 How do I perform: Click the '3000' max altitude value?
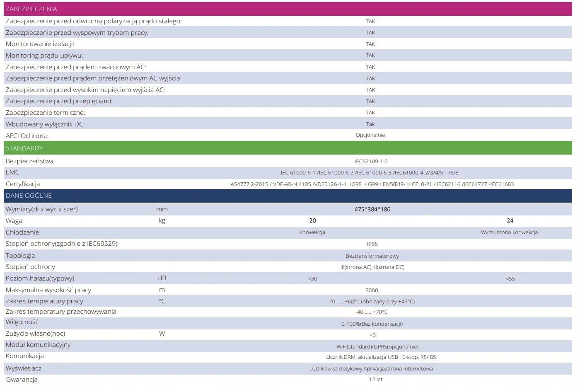point(372,290)
